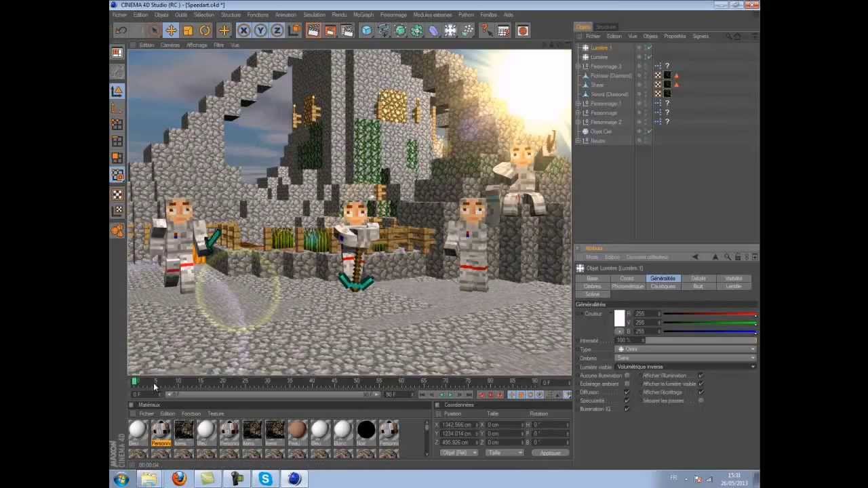Click Fonction in Matériaux panel menu

pyautogui.click(x=191, y=413)
